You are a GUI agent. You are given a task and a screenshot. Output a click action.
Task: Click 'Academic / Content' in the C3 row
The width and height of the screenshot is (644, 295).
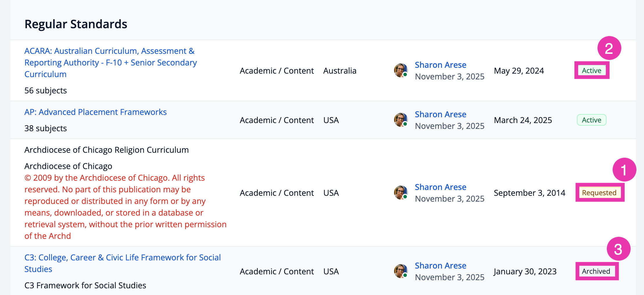[x=277, y=271]
